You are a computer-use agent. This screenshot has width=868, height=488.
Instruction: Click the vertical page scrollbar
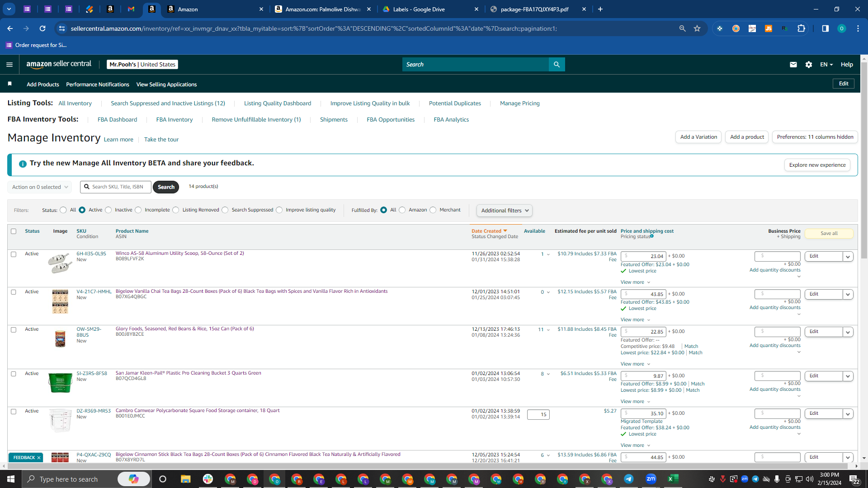pos(864,160)
